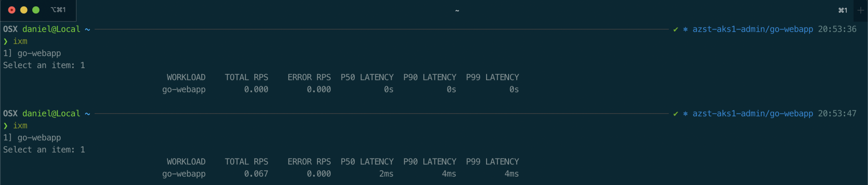Viewport: 868px width, 185px height.
Task: Click the ⌘1 shortcut indicator at top right
Action: 843,10
